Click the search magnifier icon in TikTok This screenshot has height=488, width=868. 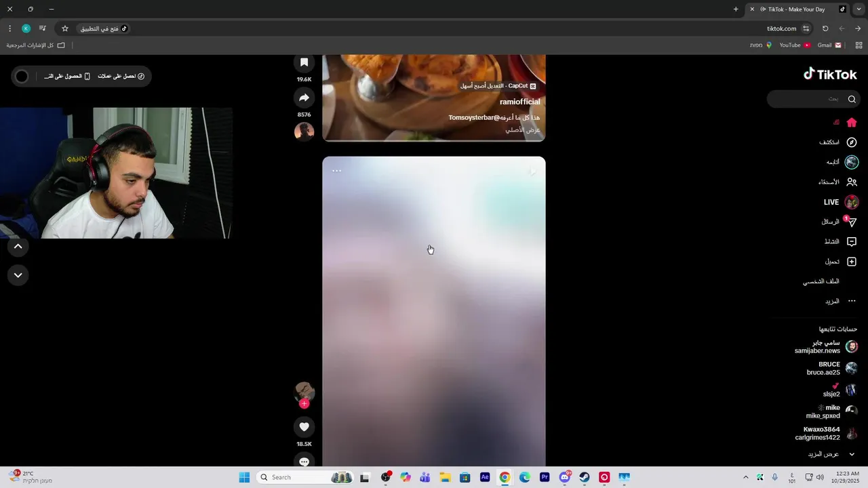tap(852, 99)
